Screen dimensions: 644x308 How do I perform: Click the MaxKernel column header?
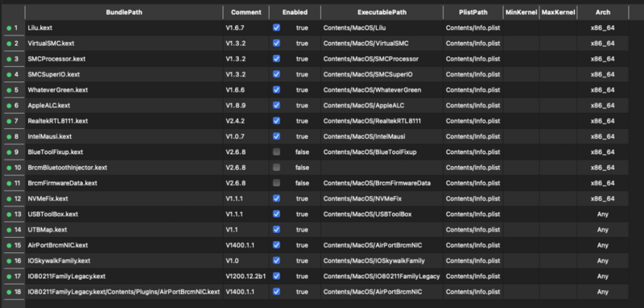coord(558,12)
